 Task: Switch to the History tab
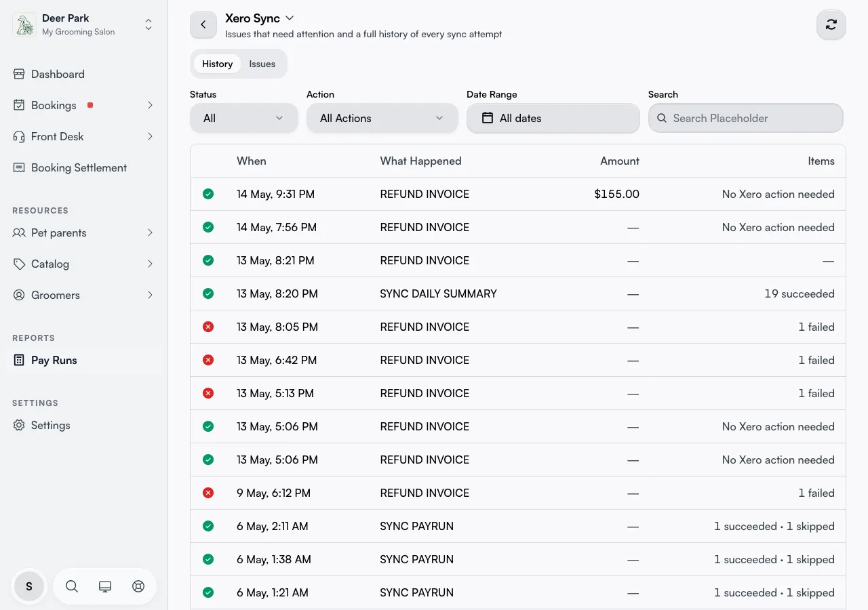point(217,64)
